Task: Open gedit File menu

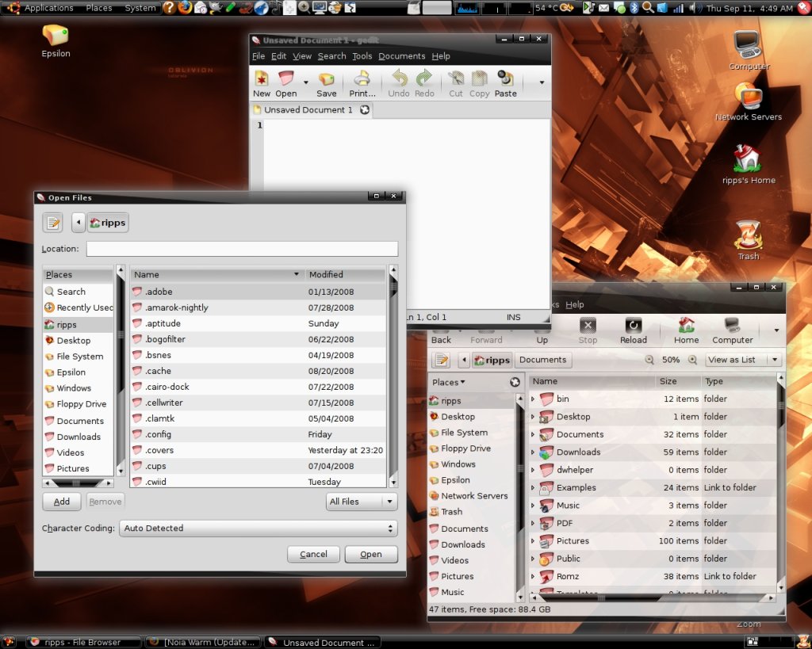Action: tap(259, 56)
